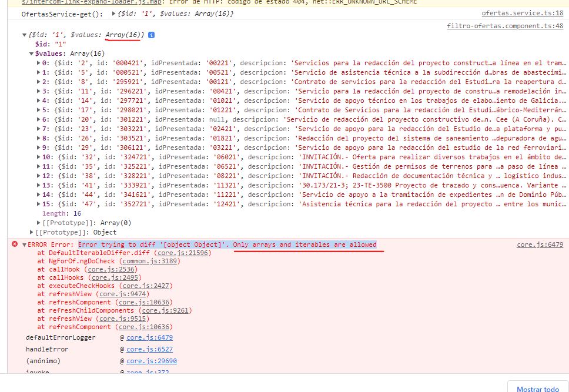
Task: Expand array item 2 with id '295921'
Action: [38, 82]
